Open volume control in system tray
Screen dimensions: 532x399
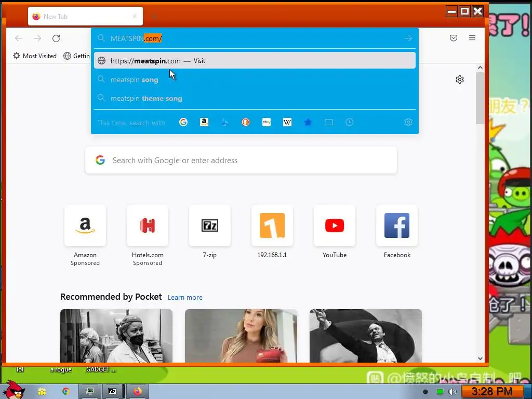453,392
